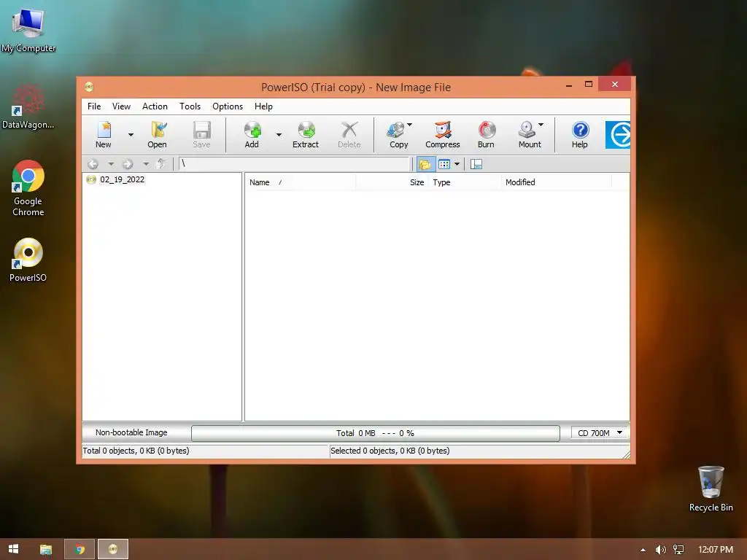
Task: Select the 02_19_2022 tree item
Action: tap(122, 179)
